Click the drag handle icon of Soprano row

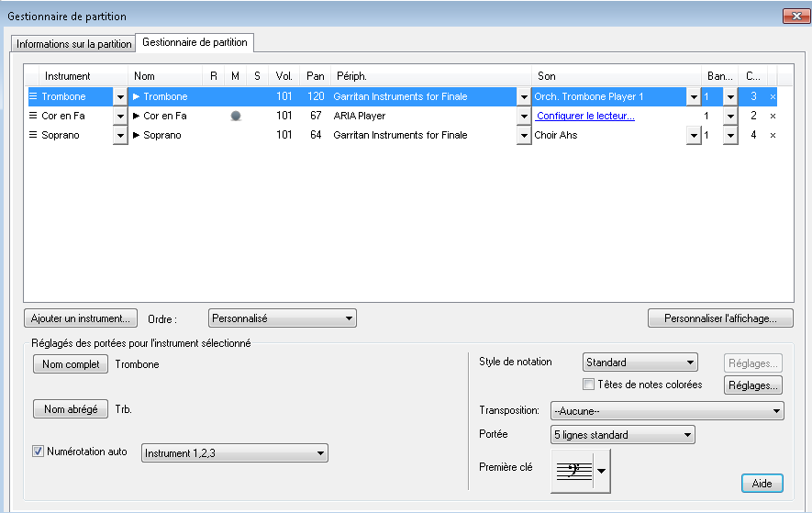coord(34,135)
